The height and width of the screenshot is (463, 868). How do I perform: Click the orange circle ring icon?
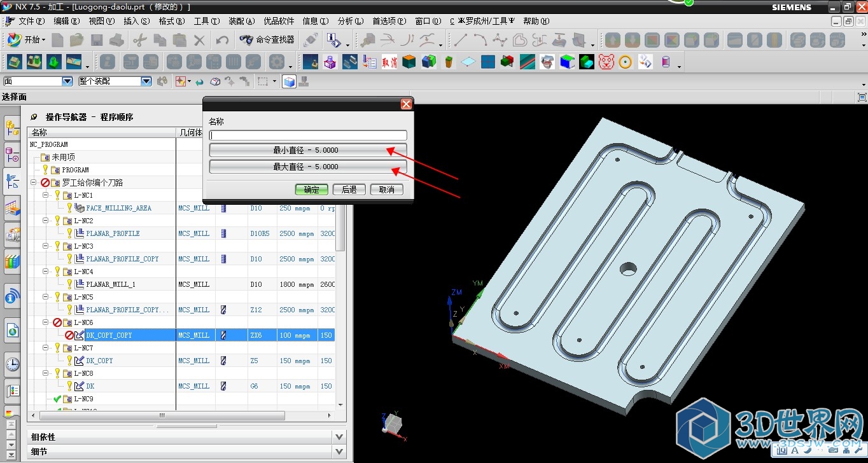coord(626,62)
